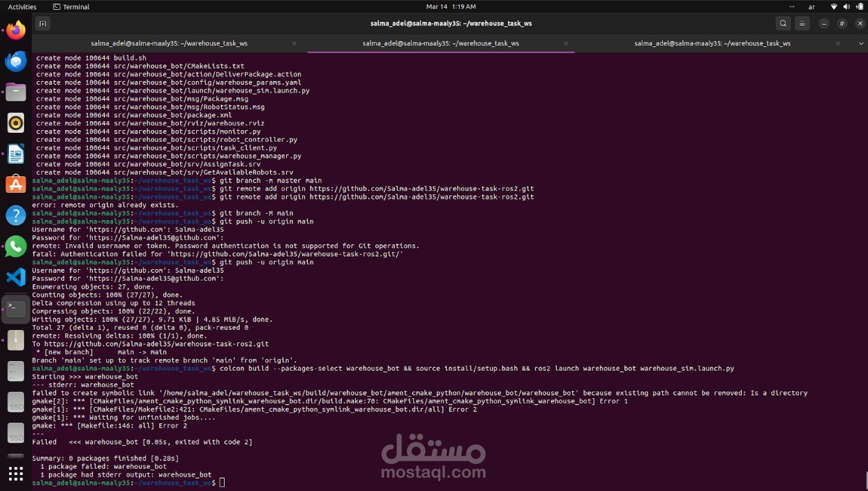The width and height of the screenshot is (868, 491).
Task: Click the 'create mode 100644 build.sh' line
Action: (x=91, y=58)
